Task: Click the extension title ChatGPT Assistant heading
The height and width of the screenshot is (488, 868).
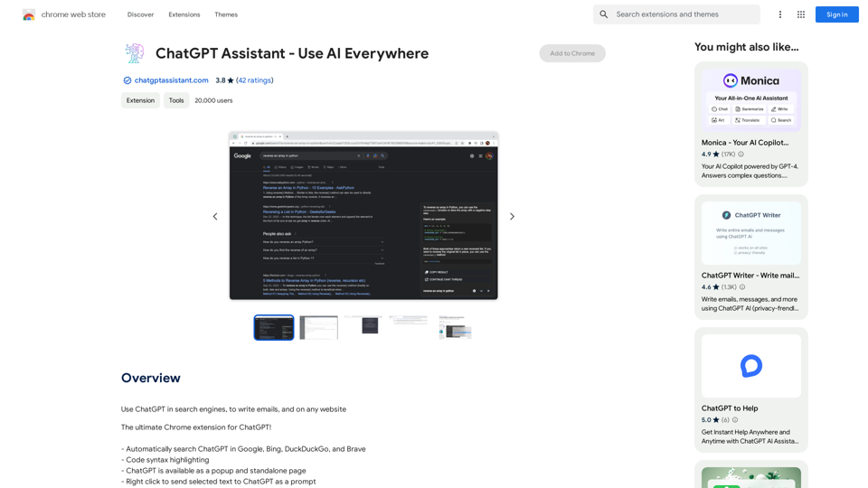Action: (x=292, y=53)
